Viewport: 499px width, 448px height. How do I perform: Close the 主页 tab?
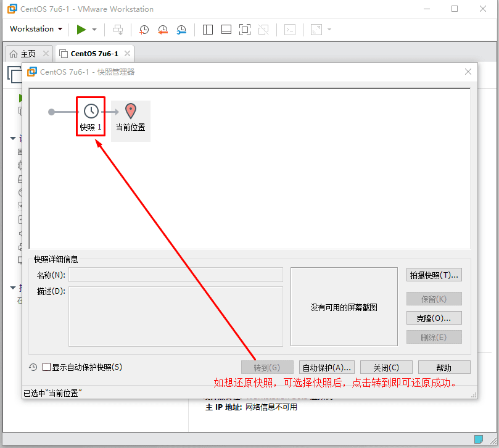(x=46, y=54)
